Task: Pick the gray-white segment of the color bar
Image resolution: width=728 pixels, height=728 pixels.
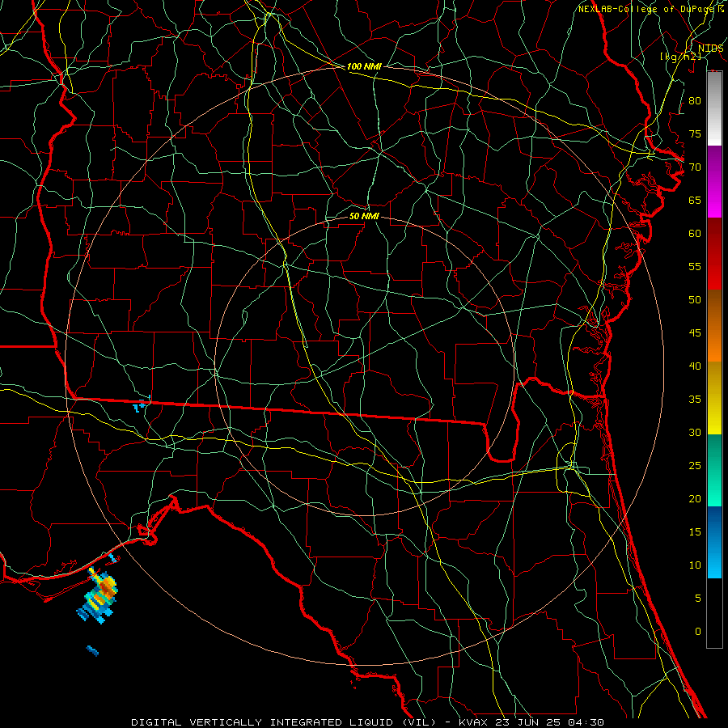Action: pyautogui.click(x=714, y=108)
